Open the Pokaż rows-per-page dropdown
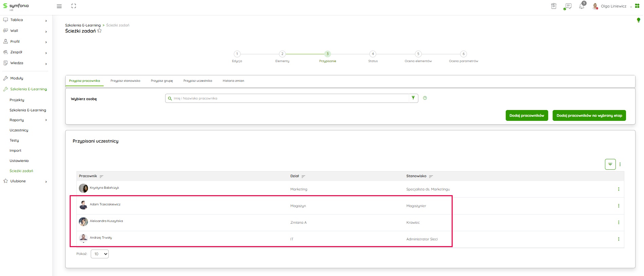The width and height of the screenshot is (644, 276). coord(100,254)
